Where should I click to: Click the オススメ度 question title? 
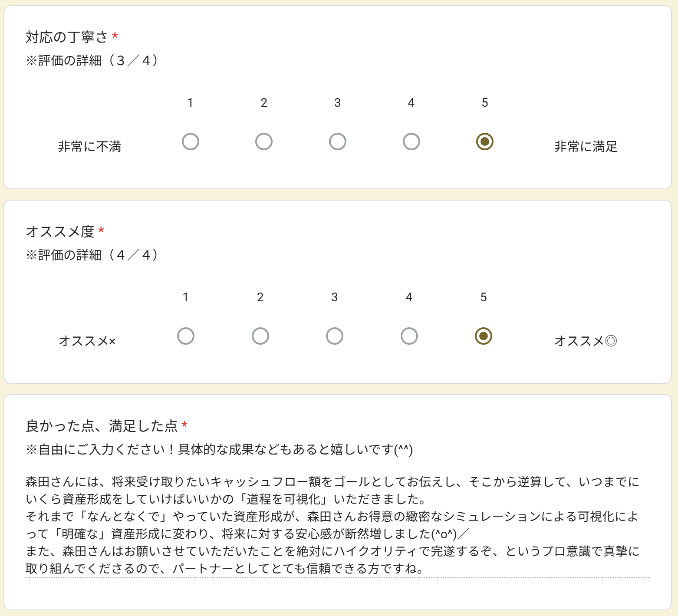(x=60, y=232)
